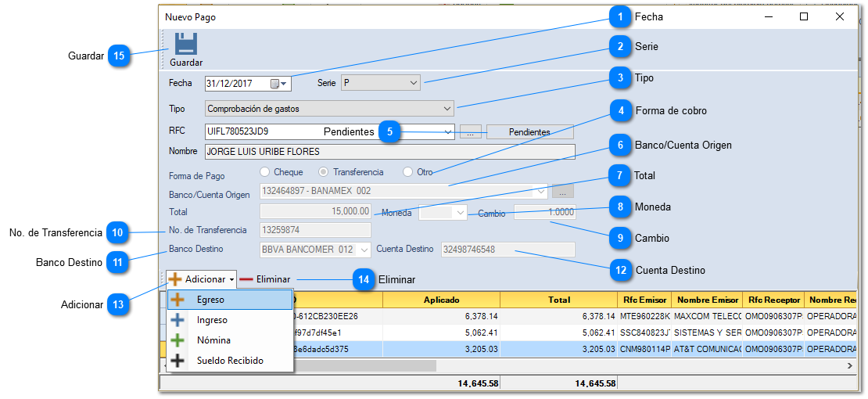This screenshot has width=868, height=399.
Task: Select the Otro payment option
Action: [x=407, y=172]
